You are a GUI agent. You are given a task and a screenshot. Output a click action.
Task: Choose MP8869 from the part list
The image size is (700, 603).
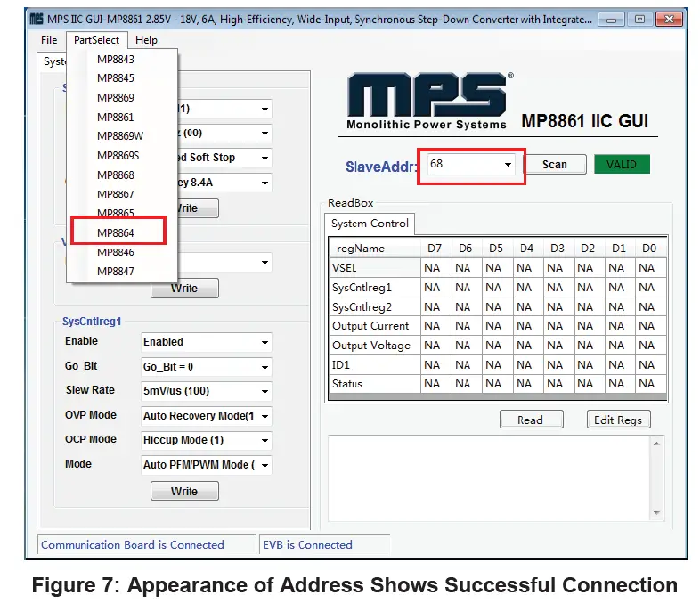[116, 98]
